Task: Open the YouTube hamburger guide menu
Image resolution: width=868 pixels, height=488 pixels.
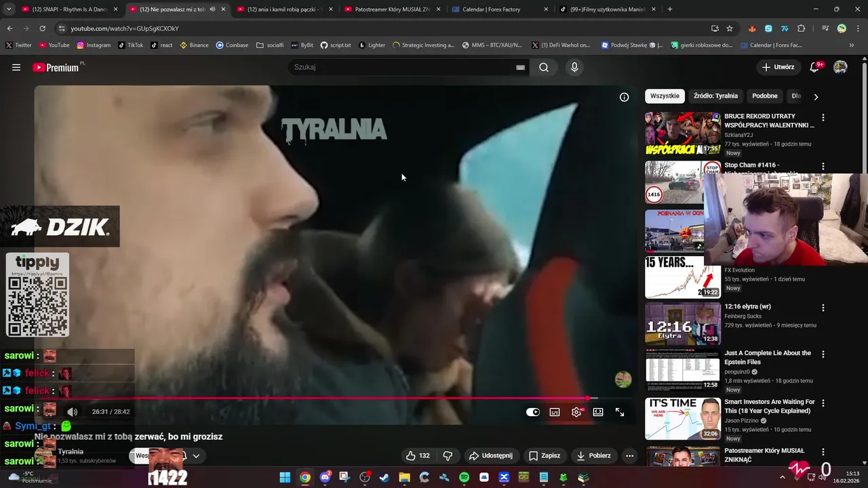Action: click(x=16, y=67)
